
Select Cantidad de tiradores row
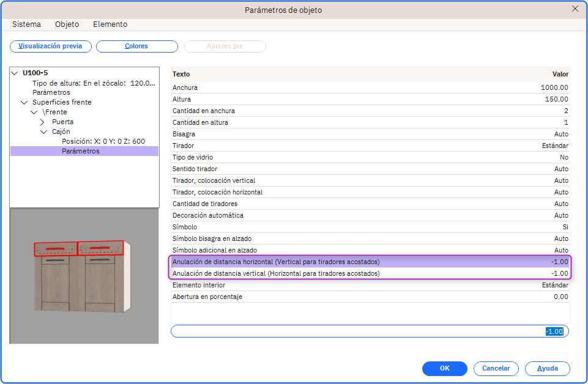pos(370,204)
